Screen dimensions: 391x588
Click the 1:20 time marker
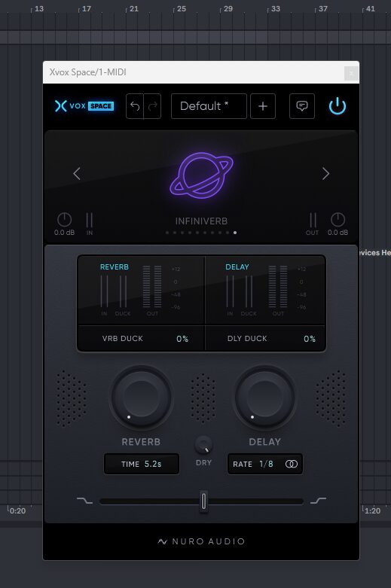coord(372,510)
